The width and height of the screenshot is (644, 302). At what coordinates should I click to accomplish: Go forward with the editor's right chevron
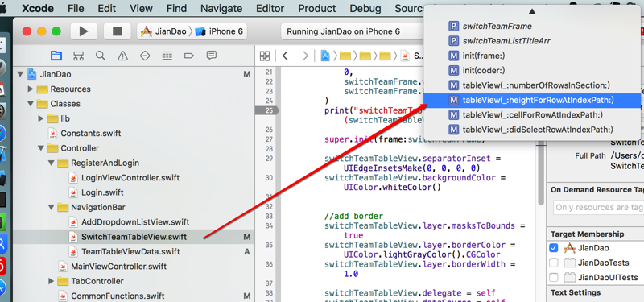[x=305, y=56]
